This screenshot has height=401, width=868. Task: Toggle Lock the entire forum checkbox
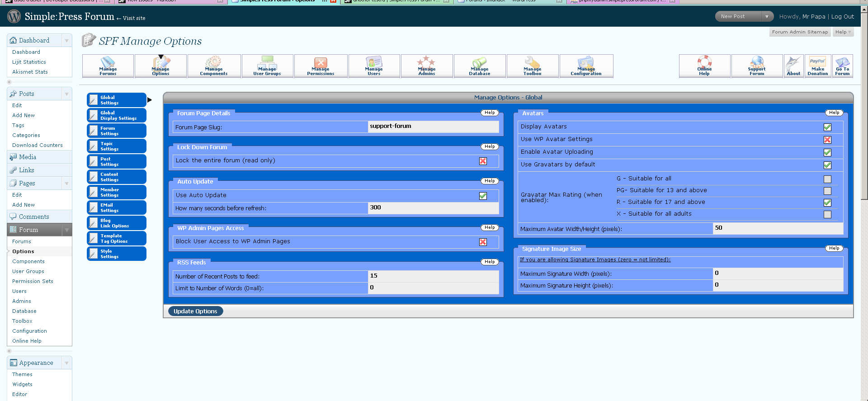pyautogui.click(x=483, y=161)
